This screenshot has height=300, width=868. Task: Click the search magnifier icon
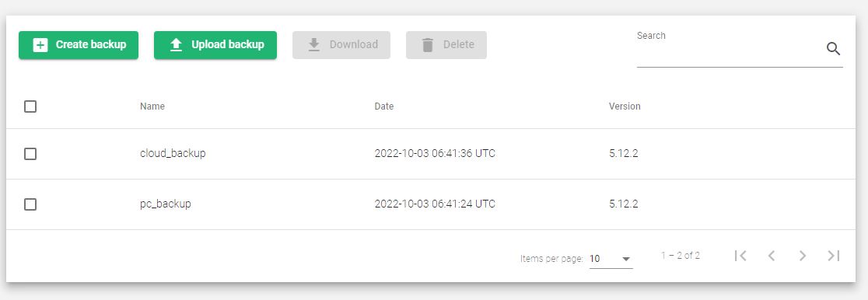(833, 49)
